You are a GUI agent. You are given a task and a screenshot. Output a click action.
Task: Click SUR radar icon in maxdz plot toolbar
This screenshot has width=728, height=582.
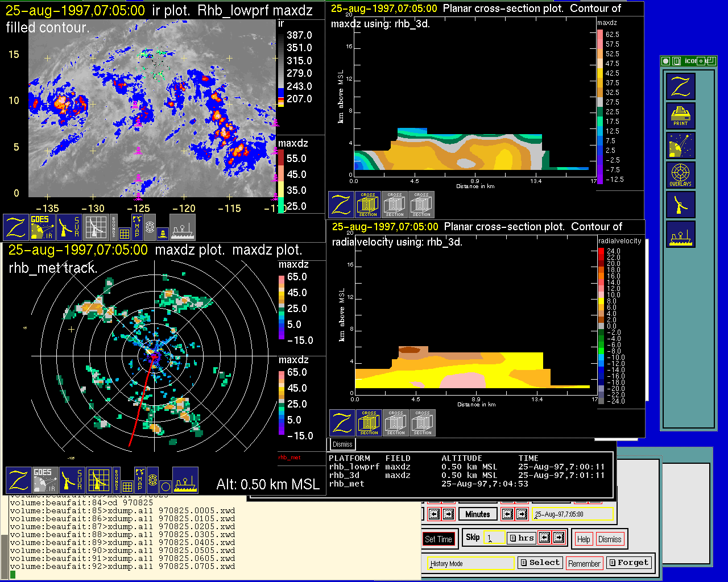pos(71,480)
